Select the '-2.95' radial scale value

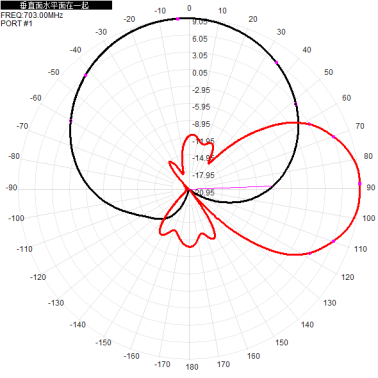pos(201,90)
